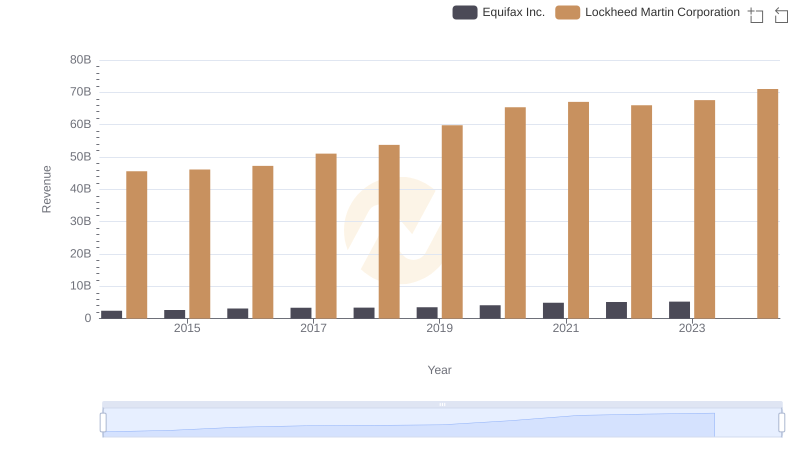Click the zoom area selection icon
Image resolution: width=800 pixels, height=461 pixels.
click(756, 15)
